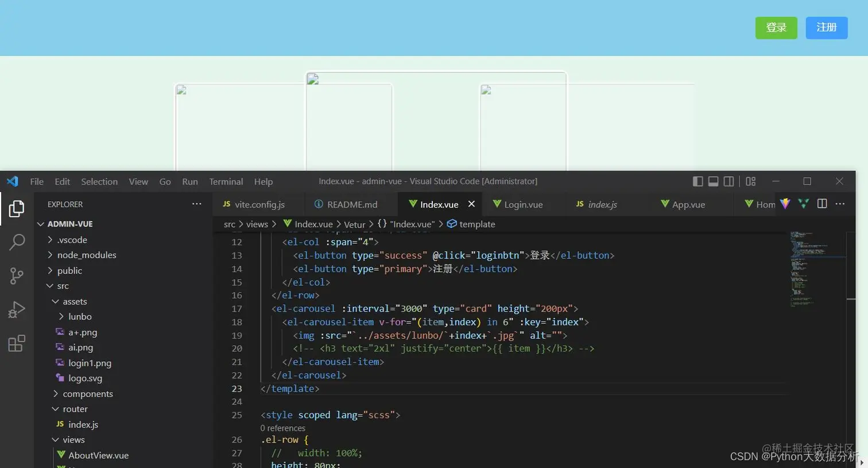The image size is (868, 468).
Task: Open the Run menu
Action: click(190, 181)
